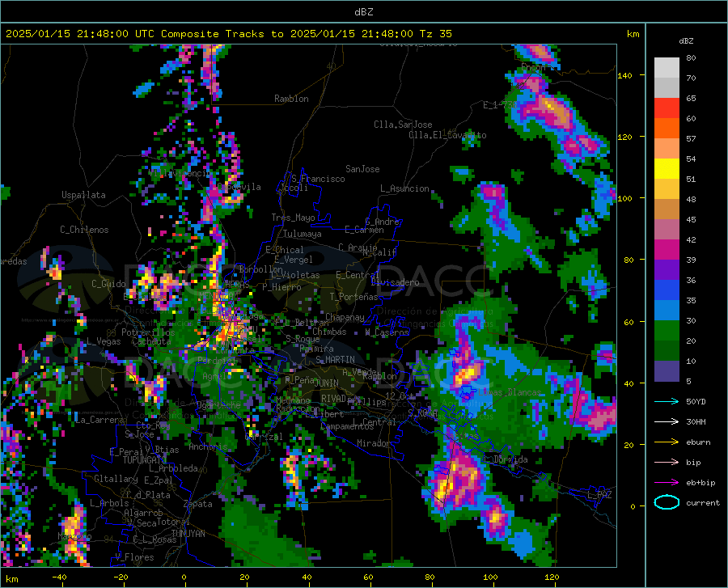728x588 pixels.
Task: Click the L_Dormida place label
Action: [505, 459]
